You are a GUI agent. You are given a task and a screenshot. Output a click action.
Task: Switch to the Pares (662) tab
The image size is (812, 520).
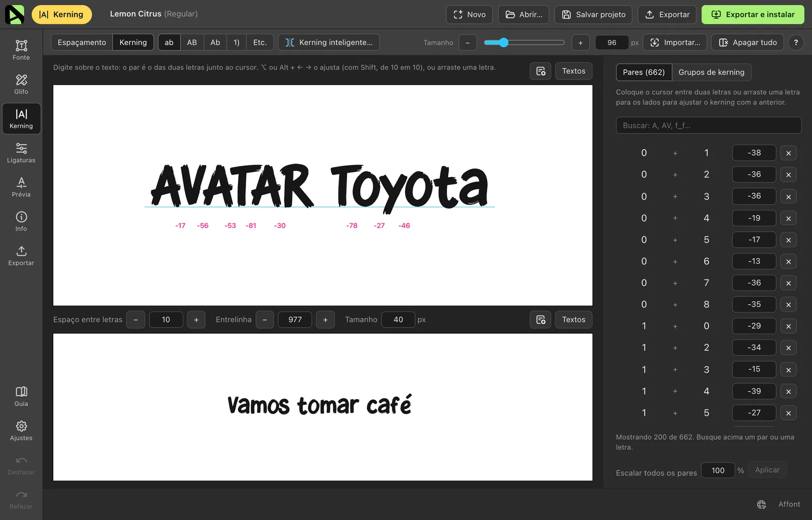pyautogui.click(x=644, y=72)
